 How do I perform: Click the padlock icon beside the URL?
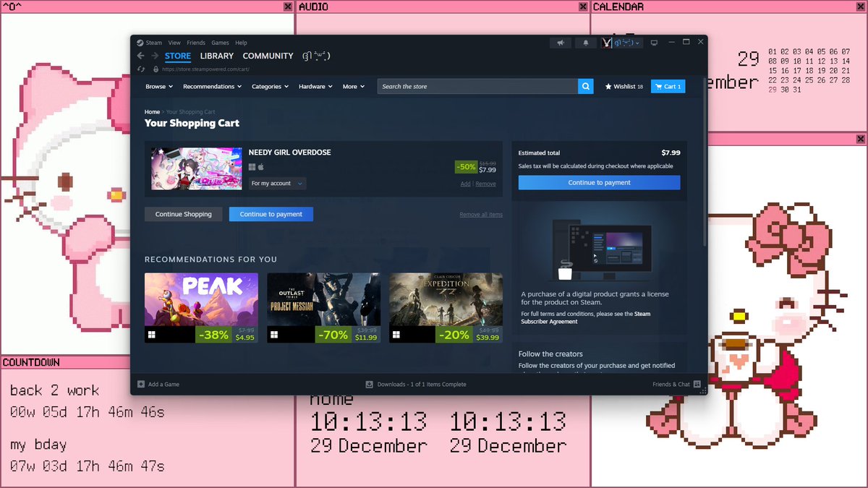156,69
